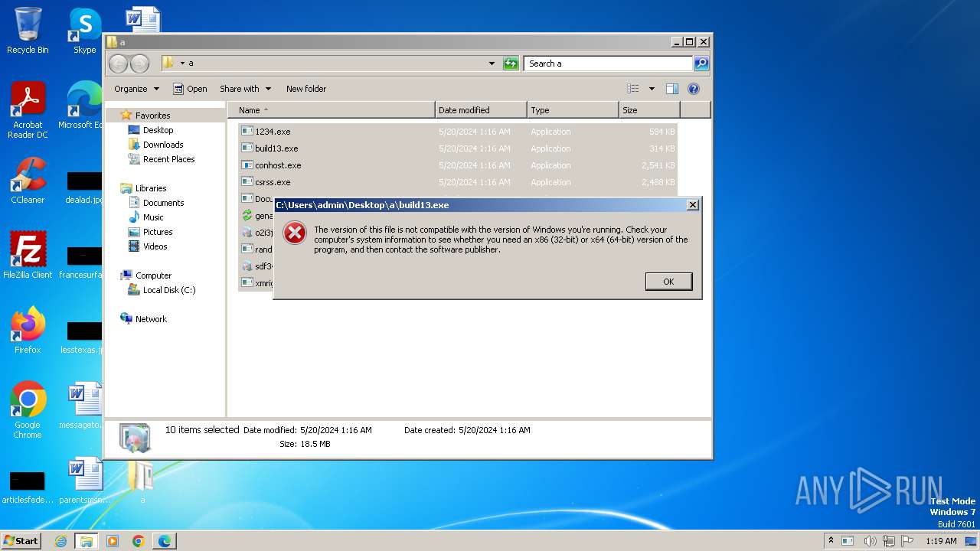Screen dimensions: 980x551
Task: Open Microsoft Edge desktop shortcut
Action: (83, 106)
